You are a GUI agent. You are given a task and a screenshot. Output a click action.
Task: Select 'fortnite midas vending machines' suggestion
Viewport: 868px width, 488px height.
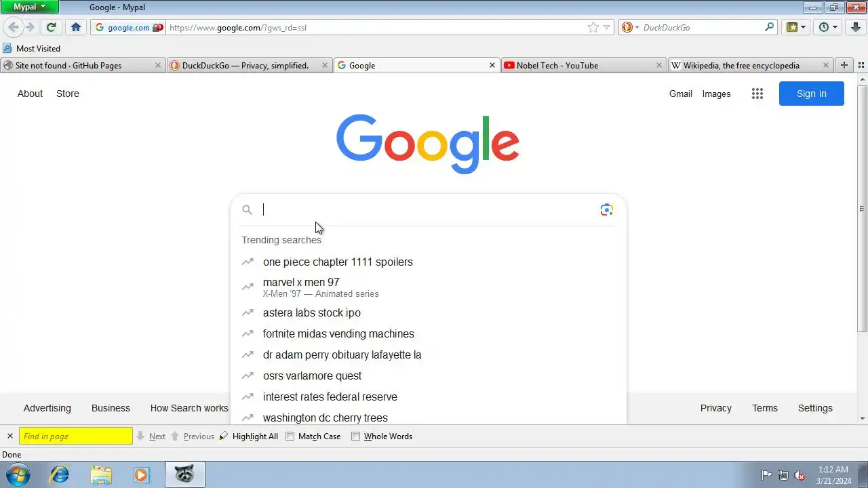pos(428,333)
